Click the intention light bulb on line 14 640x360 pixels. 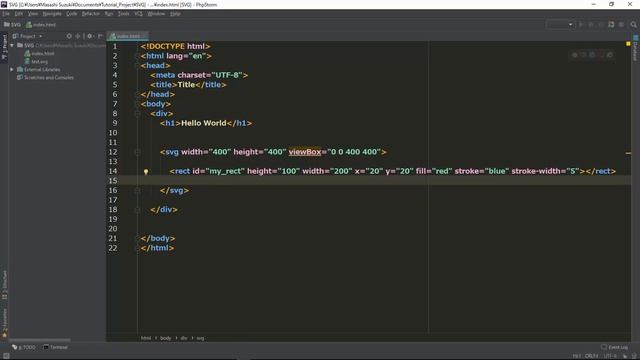tap(146, 172)
